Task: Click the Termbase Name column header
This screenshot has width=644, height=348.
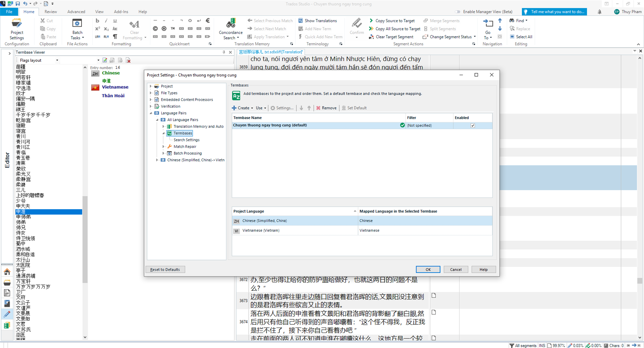Action: [318, 118]
